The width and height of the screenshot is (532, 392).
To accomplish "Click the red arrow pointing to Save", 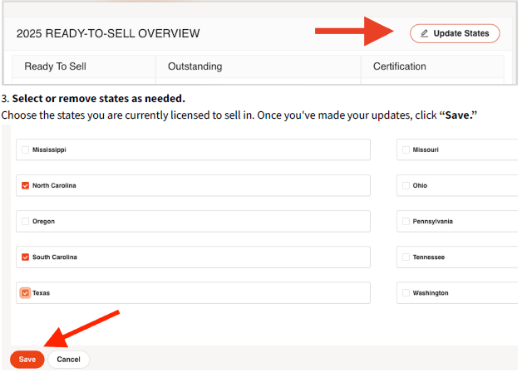I will coord(81,329).
